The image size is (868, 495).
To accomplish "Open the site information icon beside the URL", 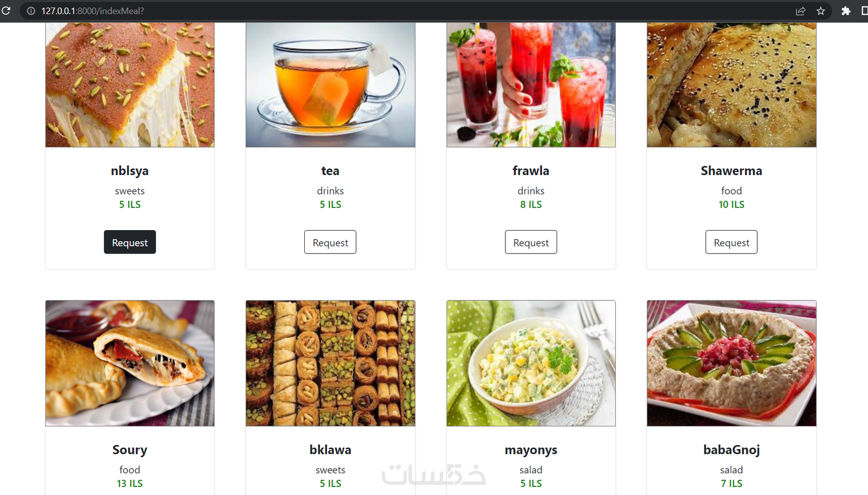I will 31,11.
